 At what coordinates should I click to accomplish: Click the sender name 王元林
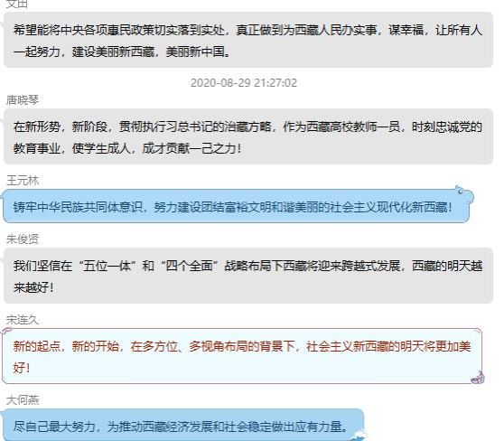[x=23, y=181]
